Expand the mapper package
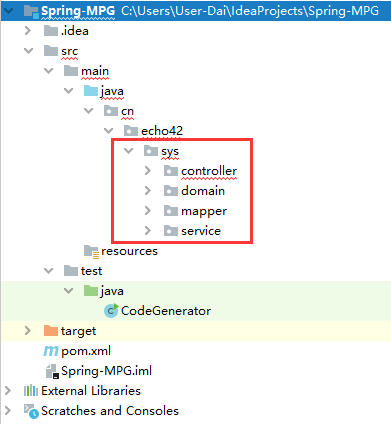This screenshot has width=391, height=424. (x=148, y=211)
